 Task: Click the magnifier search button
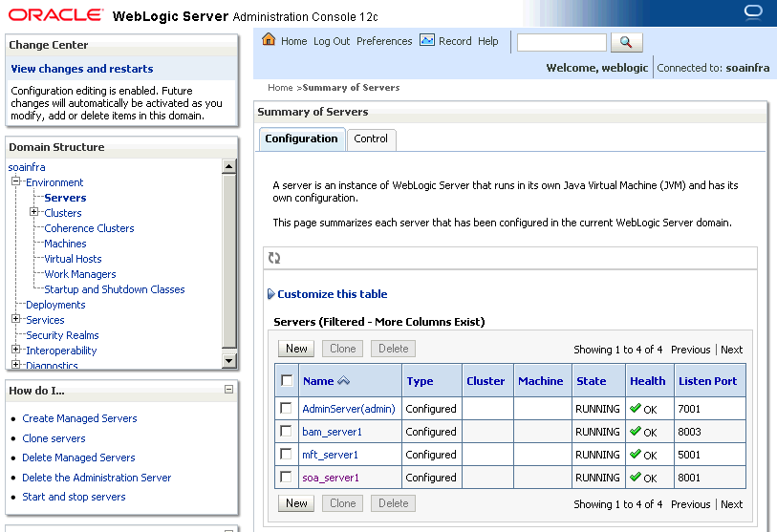(x=626, y=43)
